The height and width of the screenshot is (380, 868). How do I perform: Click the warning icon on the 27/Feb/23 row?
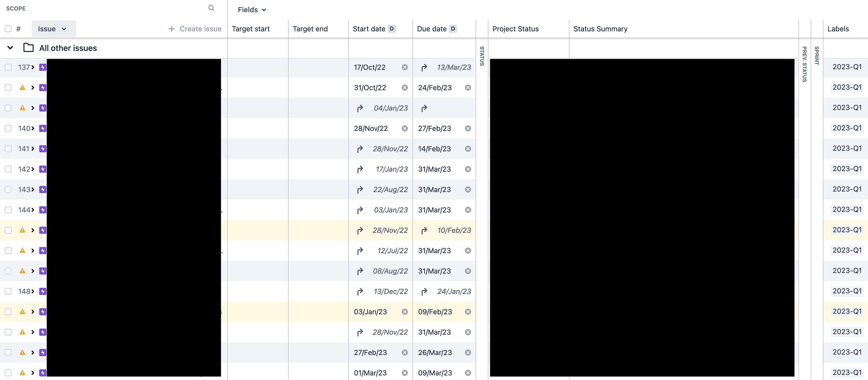click(22, 352)
